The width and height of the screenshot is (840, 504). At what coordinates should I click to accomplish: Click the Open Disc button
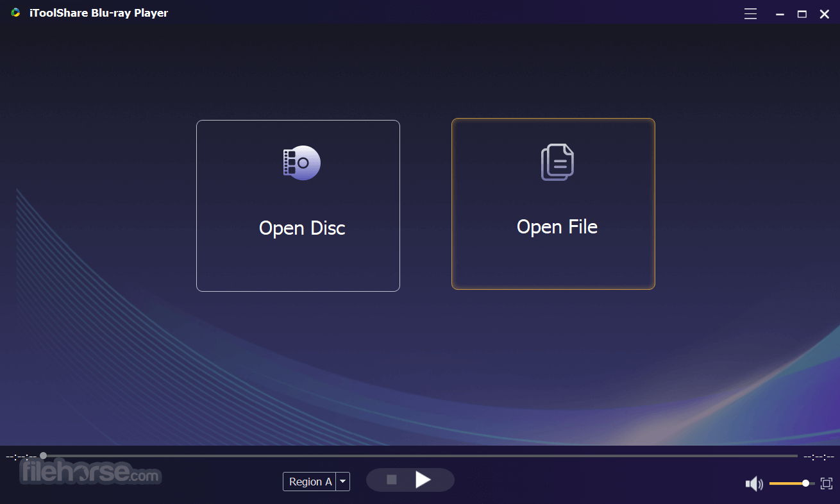pos(298,206)
